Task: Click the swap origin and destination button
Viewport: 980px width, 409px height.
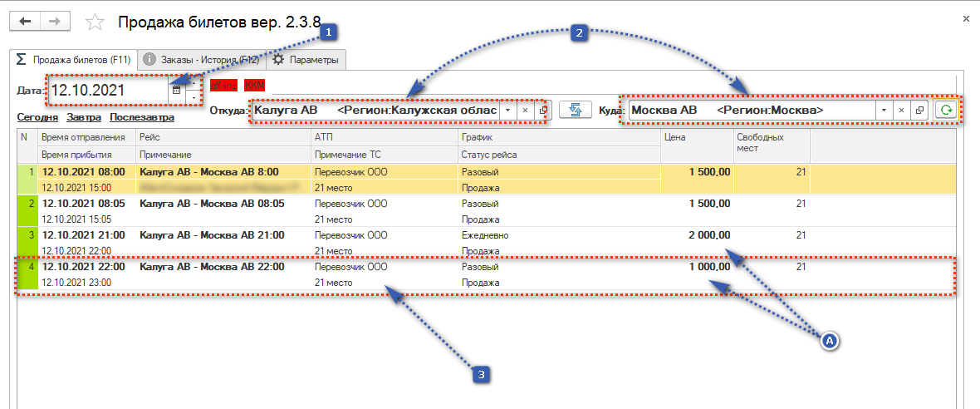Action: coord(574,110)
